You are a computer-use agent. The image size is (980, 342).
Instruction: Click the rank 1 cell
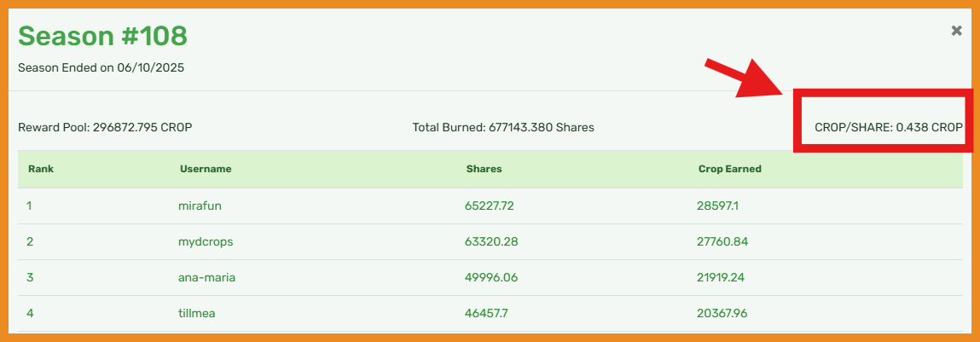[x=30, y=206]
